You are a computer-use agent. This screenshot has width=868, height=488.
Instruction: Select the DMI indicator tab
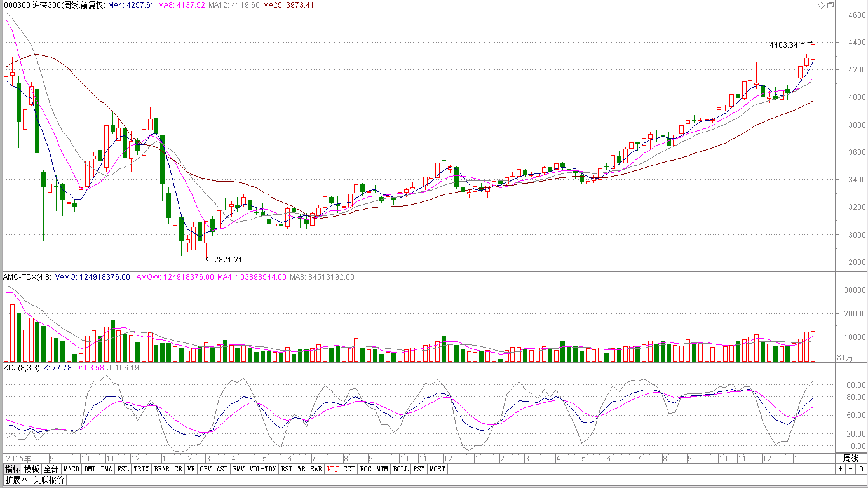point(90,469)
